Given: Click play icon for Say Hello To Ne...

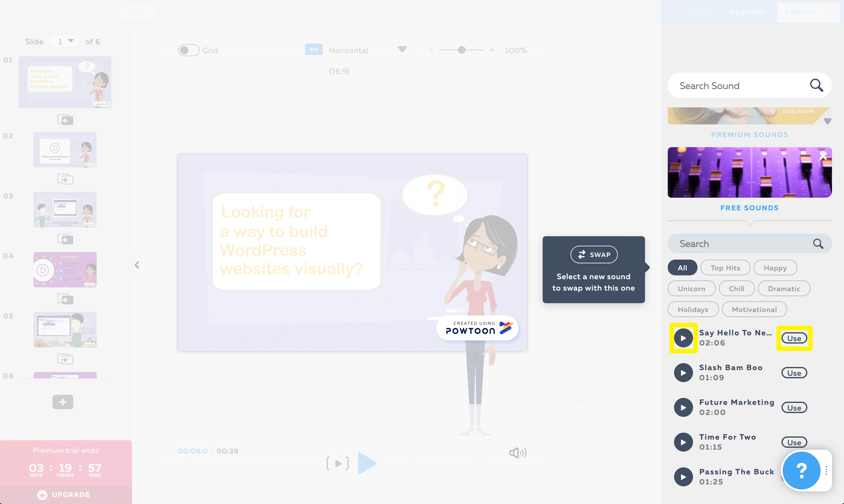Looking at the screenshot, I should [684, 338].
